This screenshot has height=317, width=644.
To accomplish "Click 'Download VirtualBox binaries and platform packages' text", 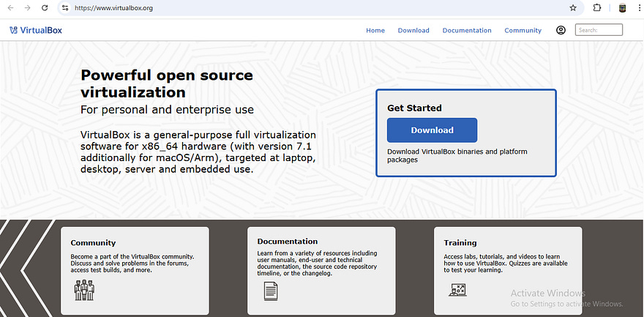I will pyautogui.click(x=457, y=156).
